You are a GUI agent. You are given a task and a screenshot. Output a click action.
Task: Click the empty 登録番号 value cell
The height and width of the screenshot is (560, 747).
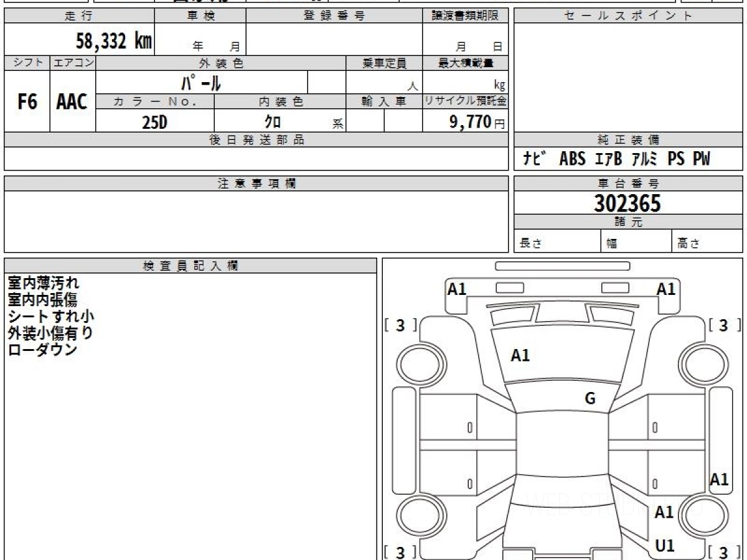[334, 39]
